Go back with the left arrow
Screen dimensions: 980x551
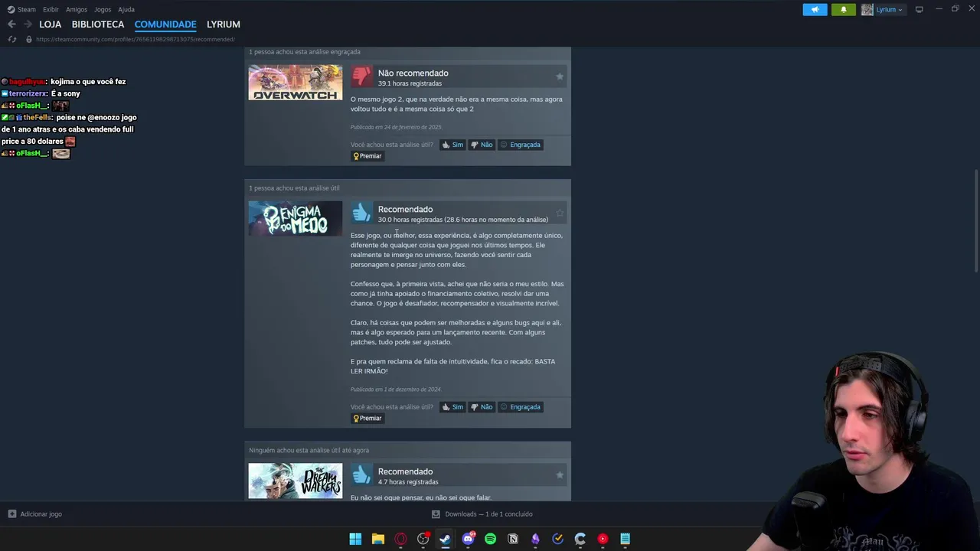[x=11, y=24]
